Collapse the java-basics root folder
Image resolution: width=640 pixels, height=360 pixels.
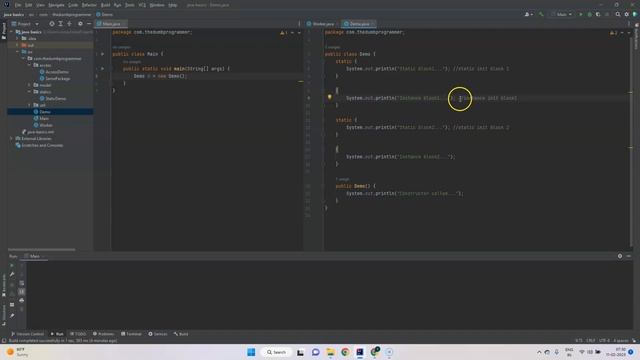click(x=12, y=32)
